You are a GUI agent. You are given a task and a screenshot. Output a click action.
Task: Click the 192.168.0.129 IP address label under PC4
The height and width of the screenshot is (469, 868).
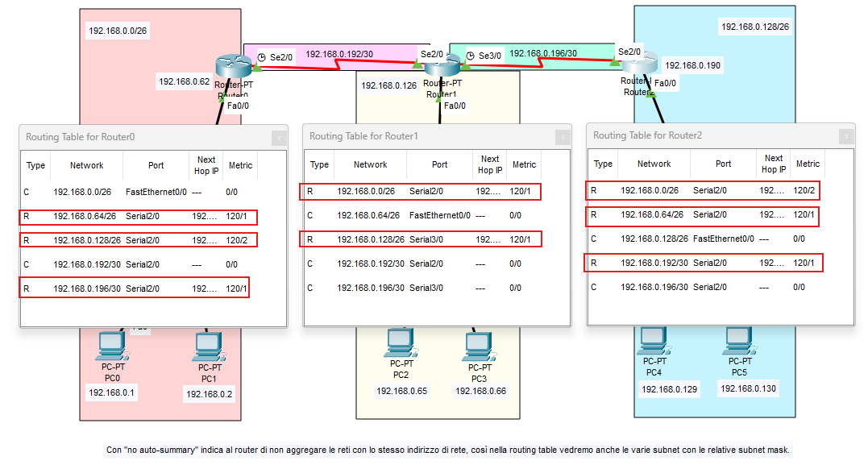pyautogui.click(x=669, y=390)
